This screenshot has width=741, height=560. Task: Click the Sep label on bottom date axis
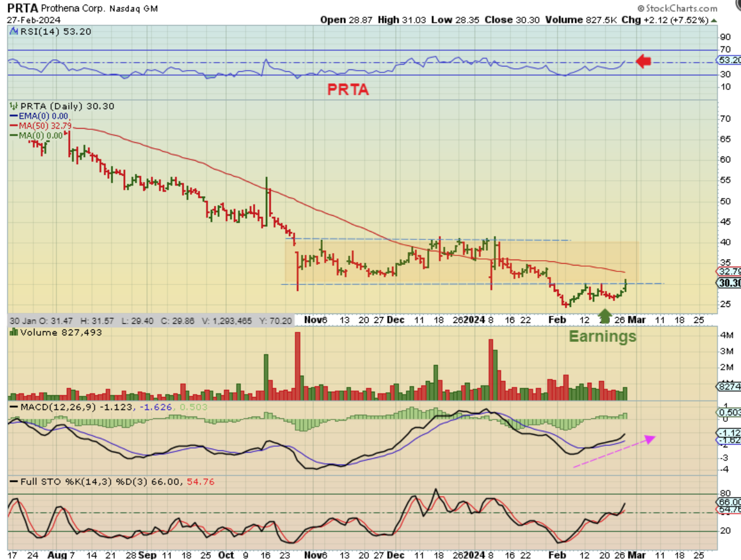tap(148, 555)
